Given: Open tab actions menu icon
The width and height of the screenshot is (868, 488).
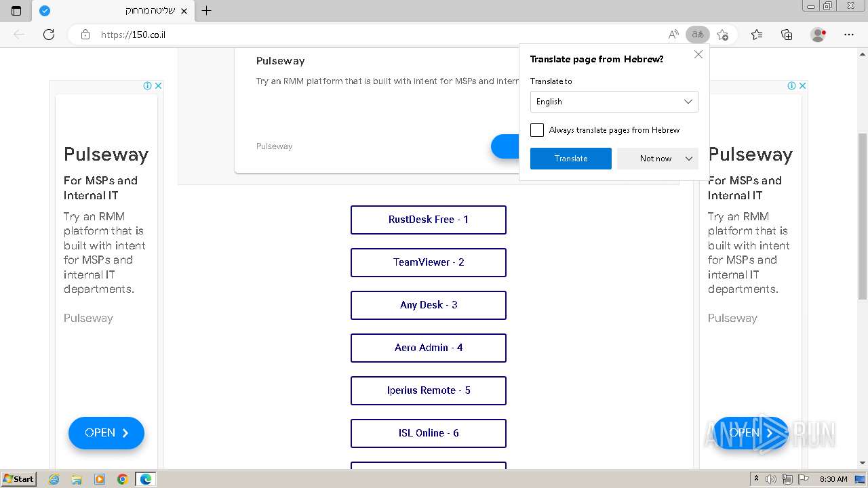Looking at the screenshot, I should point(16,11).
